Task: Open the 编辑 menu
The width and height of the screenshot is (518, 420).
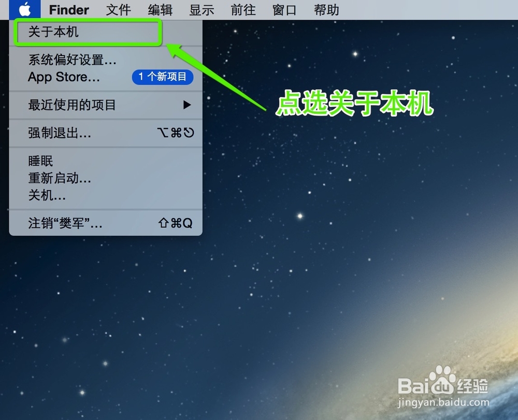Action: pyautogui.click(x=160, y=9)
